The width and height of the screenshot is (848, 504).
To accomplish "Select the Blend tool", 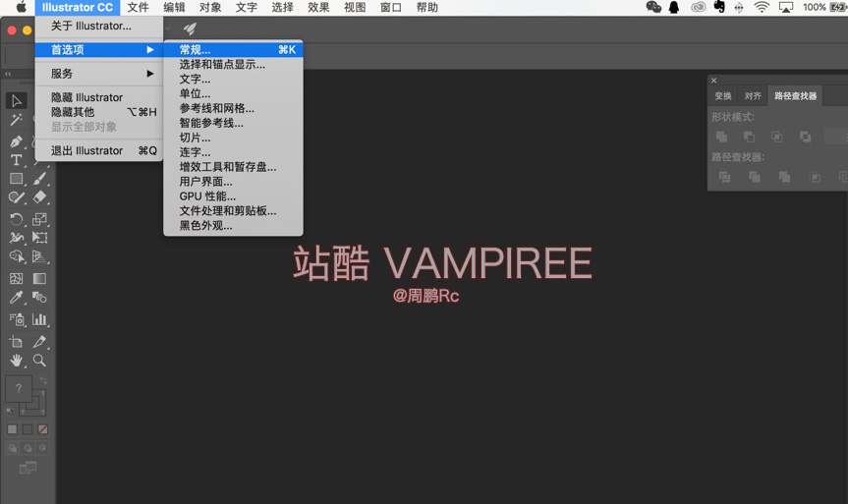I will click(x=39, y=298).
